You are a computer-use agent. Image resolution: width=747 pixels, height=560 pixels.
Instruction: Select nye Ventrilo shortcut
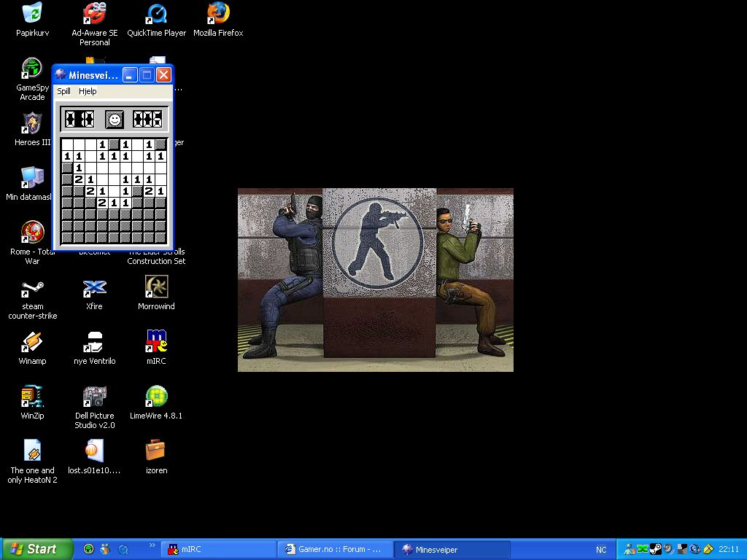94,349
